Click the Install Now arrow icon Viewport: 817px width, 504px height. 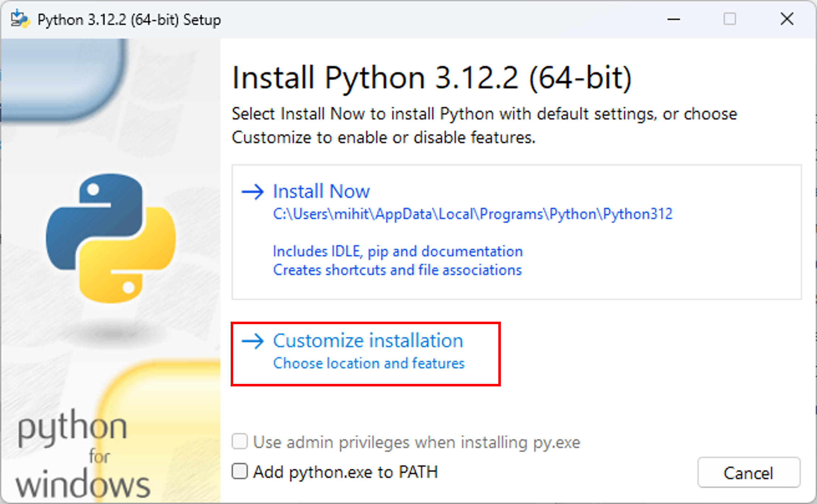253,192
